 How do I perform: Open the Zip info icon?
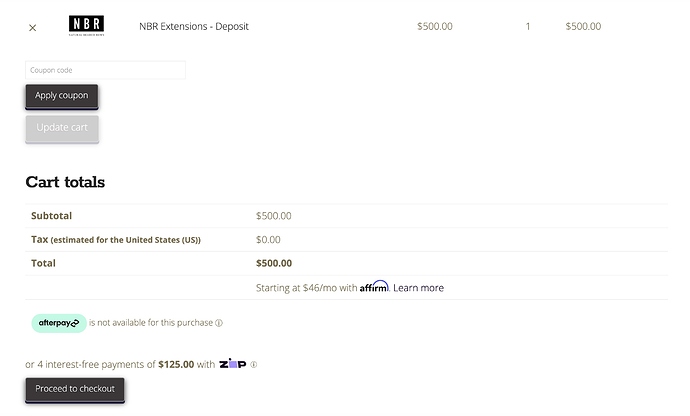[x=254, y=364]
